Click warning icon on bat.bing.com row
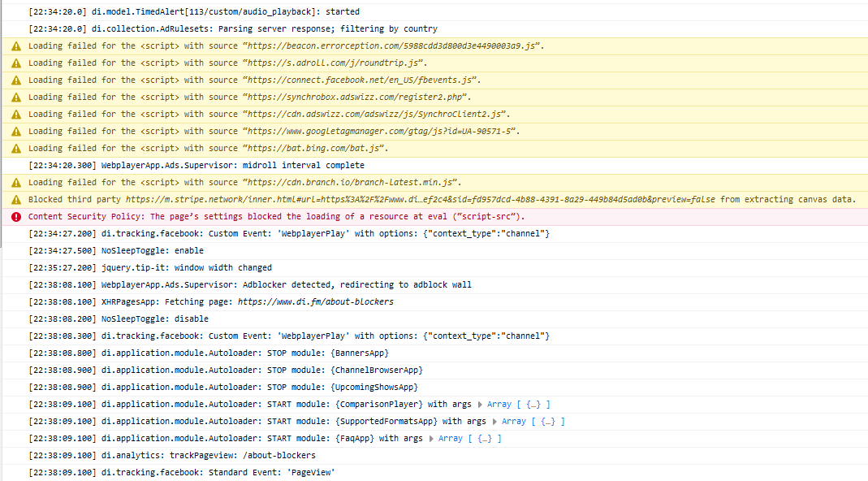The width and height of the screenshot is (868, 481). [x=16, y=149]
